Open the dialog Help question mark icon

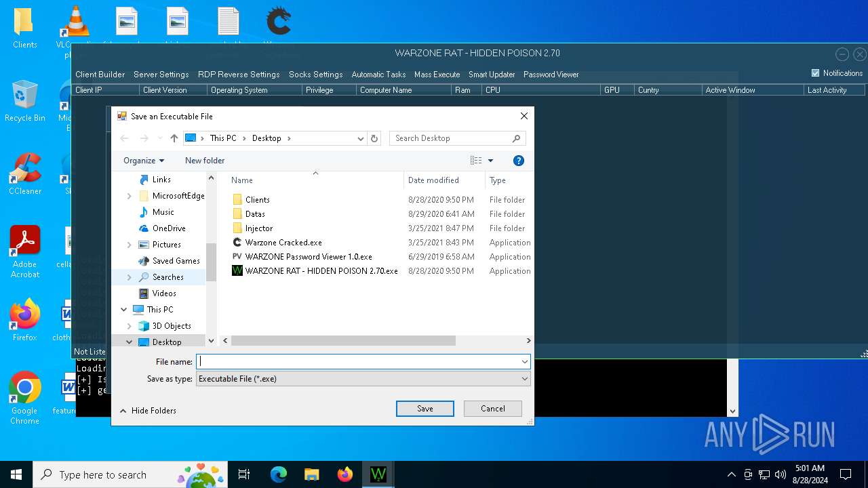[x=519, y=161]
